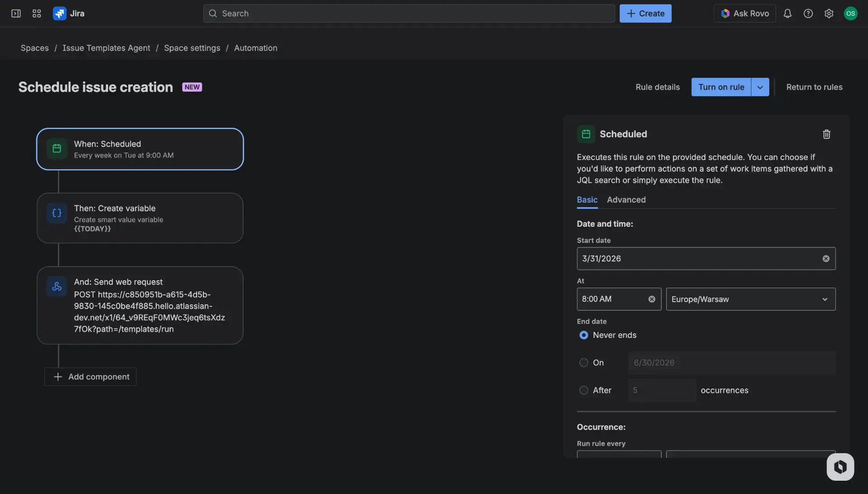The height and width of the screenshot is (494, 868).
Task: Click the Create variable braces icon
Action: pyautogui.click(x=57, y=213)
